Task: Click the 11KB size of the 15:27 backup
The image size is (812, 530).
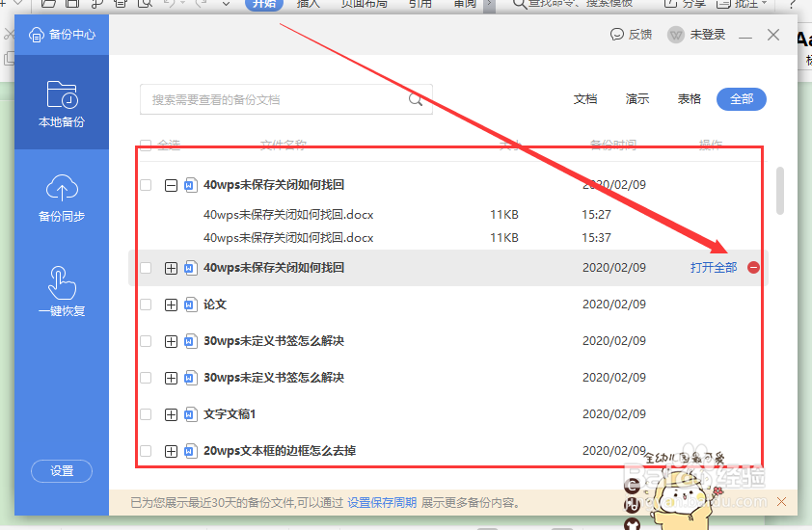Action: (x=504, y=214)
